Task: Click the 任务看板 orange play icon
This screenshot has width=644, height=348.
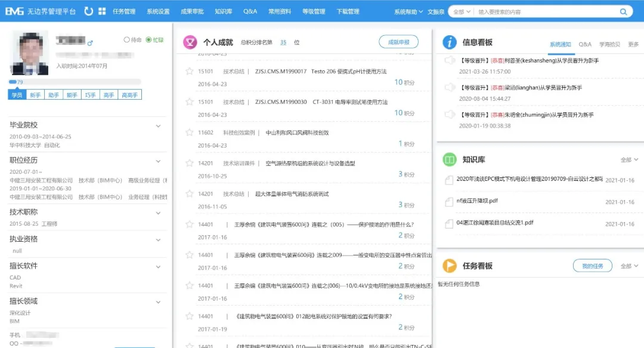Action: [450, 266]
